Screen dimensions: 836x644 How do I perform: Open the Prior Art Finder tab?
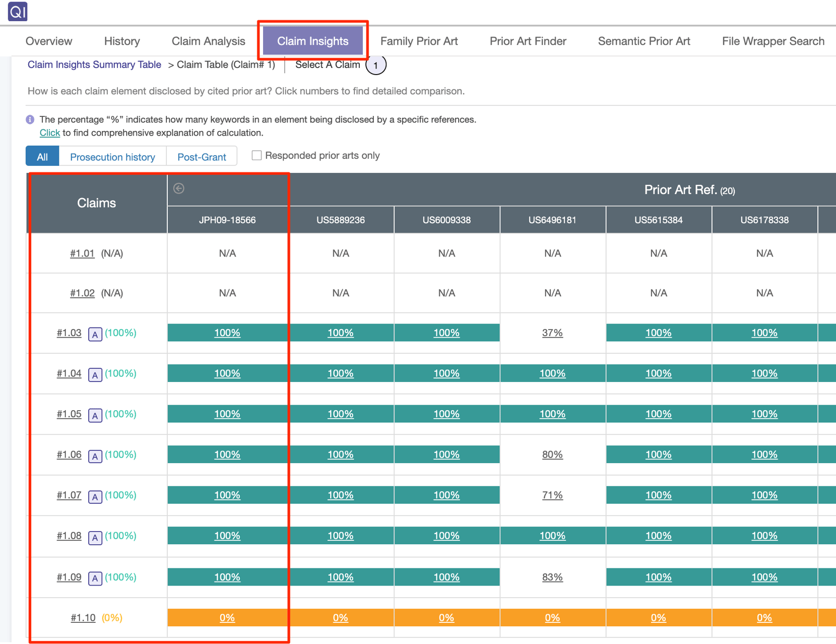(528, 41)
